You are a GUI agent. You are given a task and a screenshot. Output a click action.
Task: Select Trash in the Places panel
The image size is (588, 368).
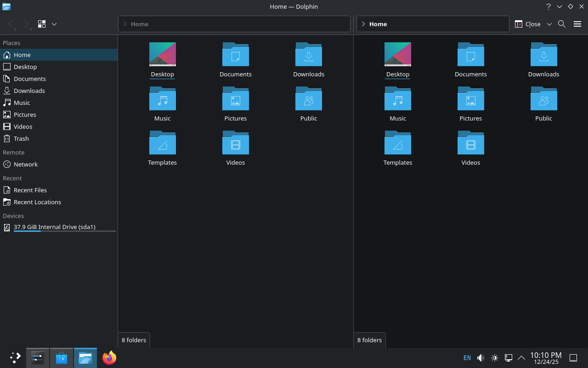click(x=21, y=138)
